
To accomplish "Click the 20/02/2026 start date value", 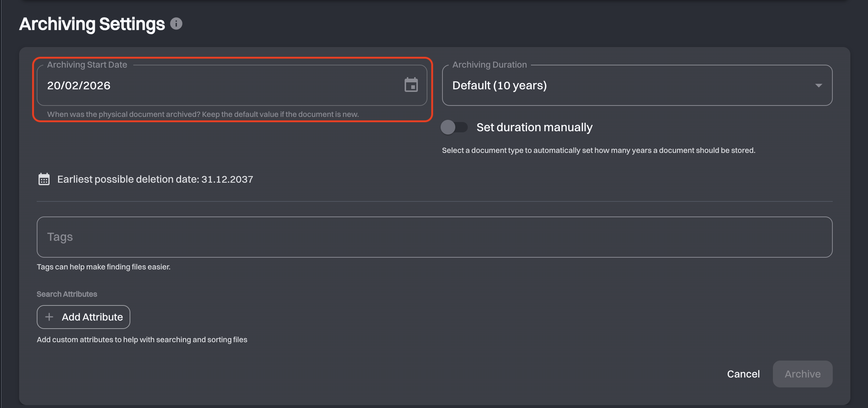I will [79, 85].
